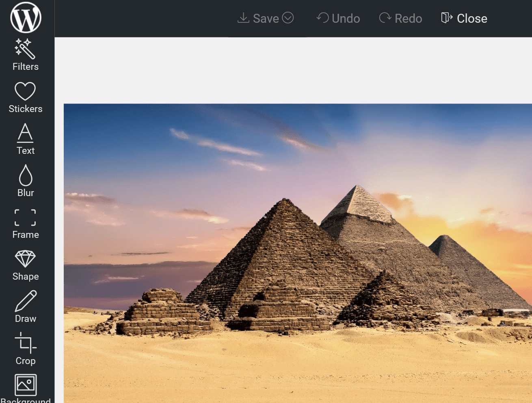Open the Frame tool
532x403 pixels.
pyautogui.click(x=25, y=224)
